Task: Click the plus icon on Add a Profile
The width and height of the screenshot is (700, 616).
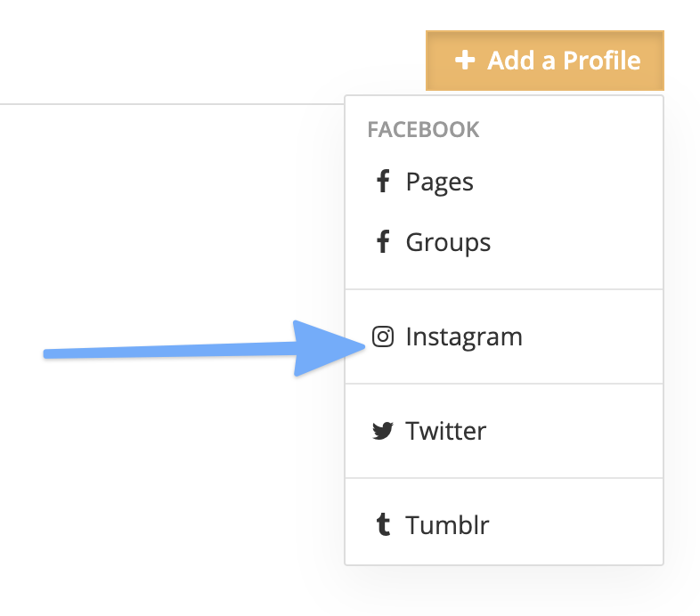Action: tap(465, 61)
